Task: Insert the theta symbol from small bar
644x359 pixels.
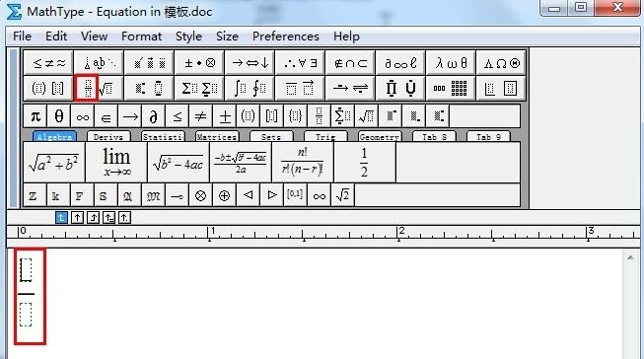Action: tap(59, 116)
